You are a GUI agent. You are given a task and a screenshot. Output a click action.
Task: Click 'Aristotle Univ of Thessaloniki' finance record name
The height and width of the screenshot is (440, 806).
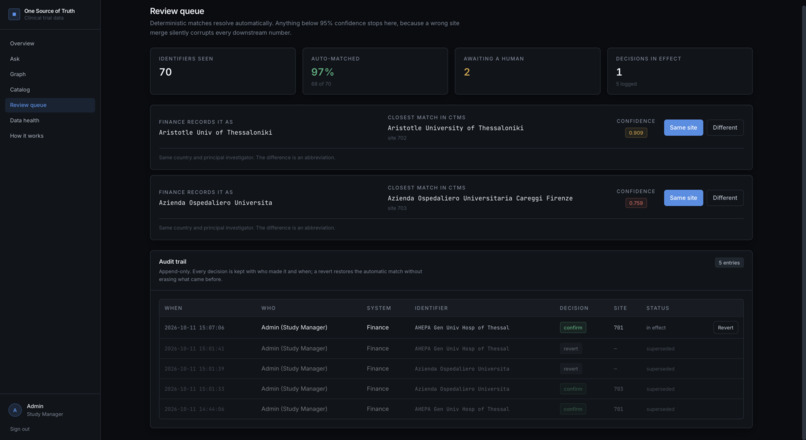(x=215, y=133)
